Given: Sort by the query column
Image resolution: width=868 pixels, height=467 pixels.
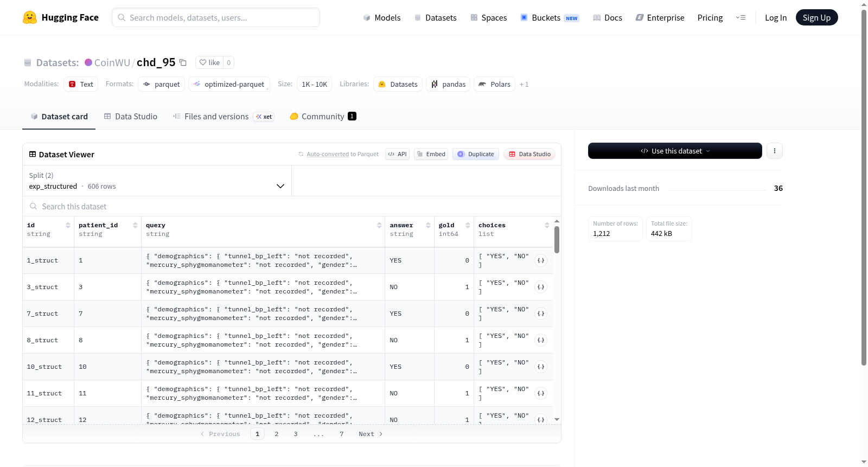Looking at the screenshot, I should point(379,226).
